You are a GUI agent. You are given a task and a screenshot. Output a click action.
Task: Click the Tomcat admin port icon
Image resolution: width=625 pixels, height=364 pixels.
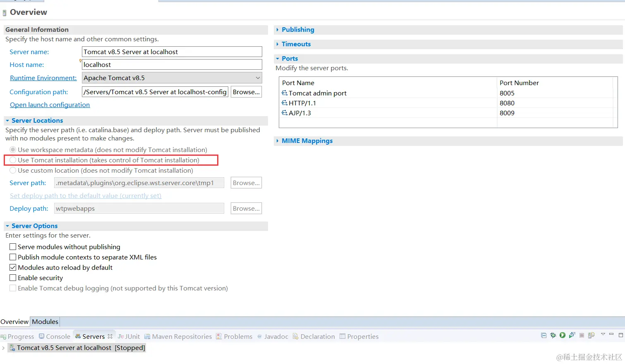tap(285, 93)
